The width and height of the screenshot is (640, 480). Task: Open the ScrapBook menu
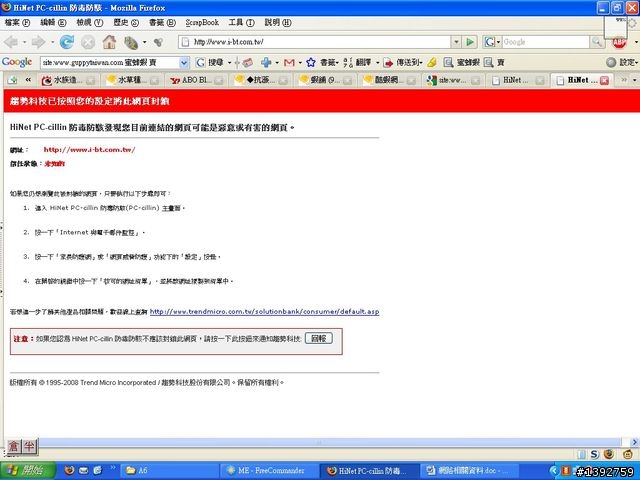[x=202, y=22]
